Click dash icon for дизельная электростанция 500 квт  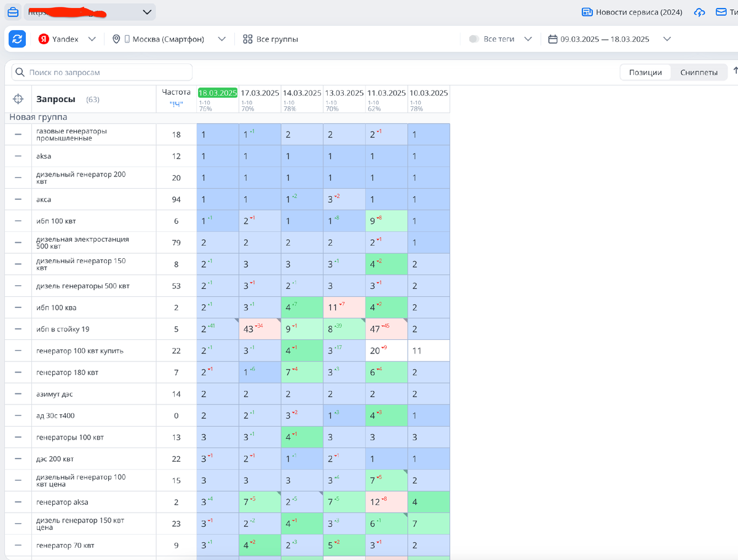pos(18,242)
